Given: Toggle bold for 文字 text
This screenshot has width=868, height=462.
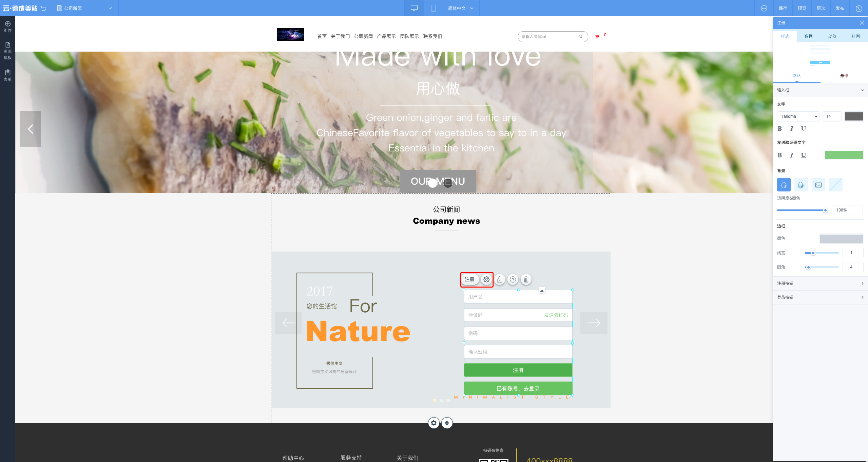Looking at the screenshot, I should pyautogui.click(x=779, y=129).
